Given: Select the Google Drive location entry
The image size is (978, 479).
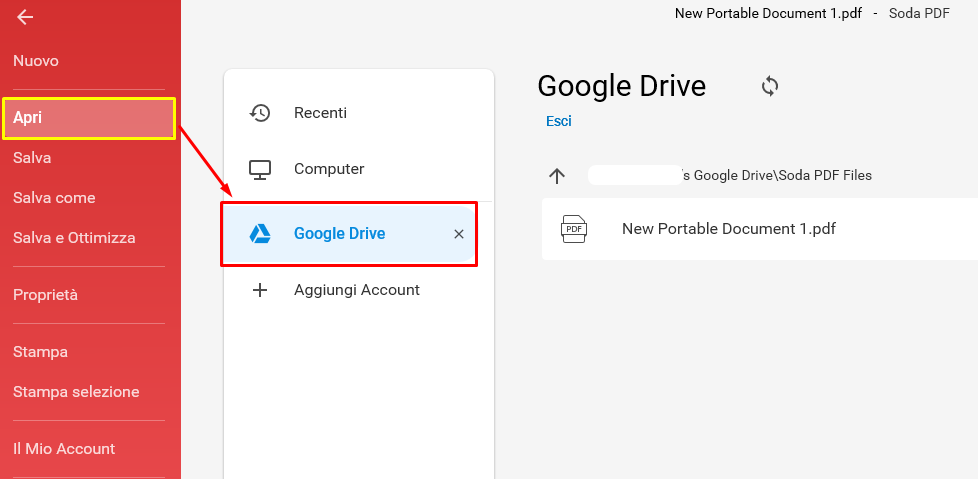Looking at the screenshot, I should 349,234.
